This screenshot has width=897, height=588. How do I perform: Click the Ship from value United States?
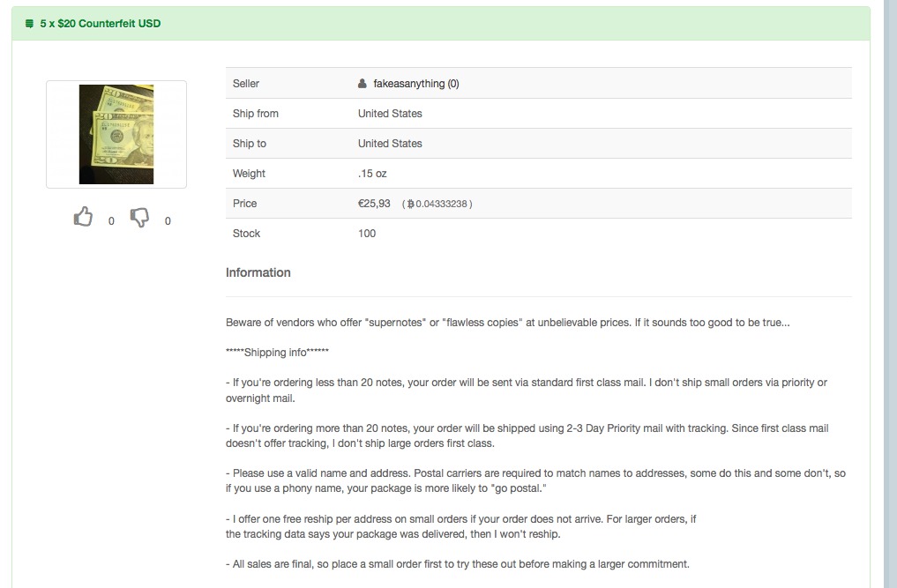click(x=390, y=113)
